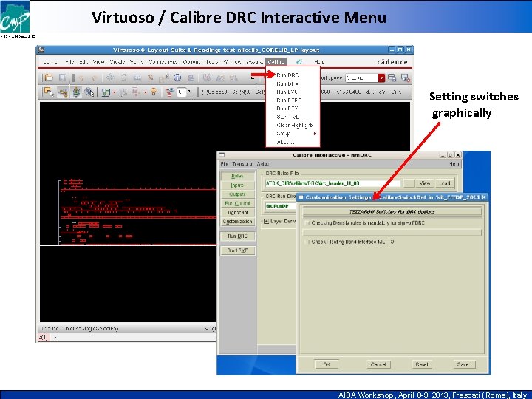The width and height of the screenshot is (532, 399).
Task: Open the dropdown arrow beside green toolbar icon
Action: [x=114, y=92]
